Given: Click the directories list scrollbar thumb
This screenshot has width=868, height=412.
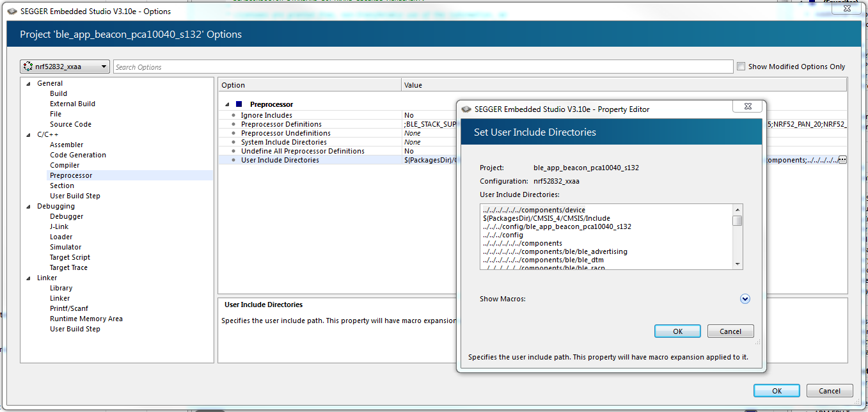Looking at the screenshot, I should 738,221.
